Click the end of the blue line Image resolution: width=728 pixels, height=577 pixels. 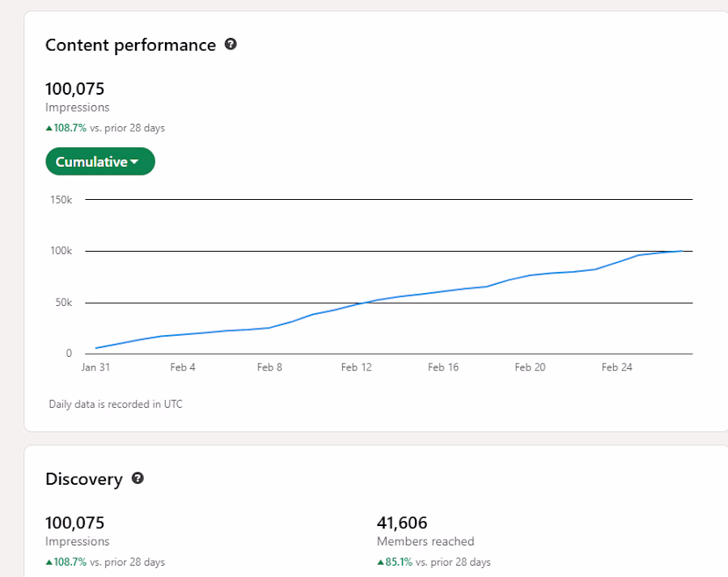pyautogui.click(x=682, y=251)
